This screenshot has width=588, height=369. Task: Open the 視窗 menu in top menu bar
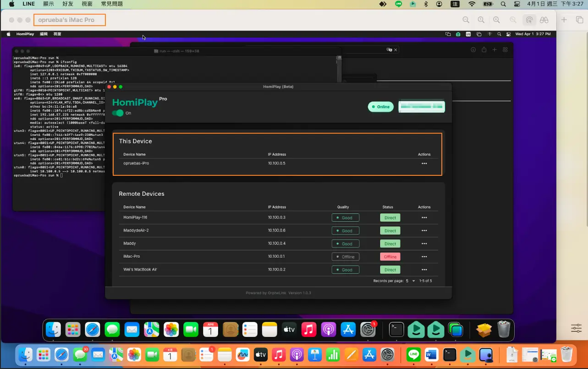point(87,4)
